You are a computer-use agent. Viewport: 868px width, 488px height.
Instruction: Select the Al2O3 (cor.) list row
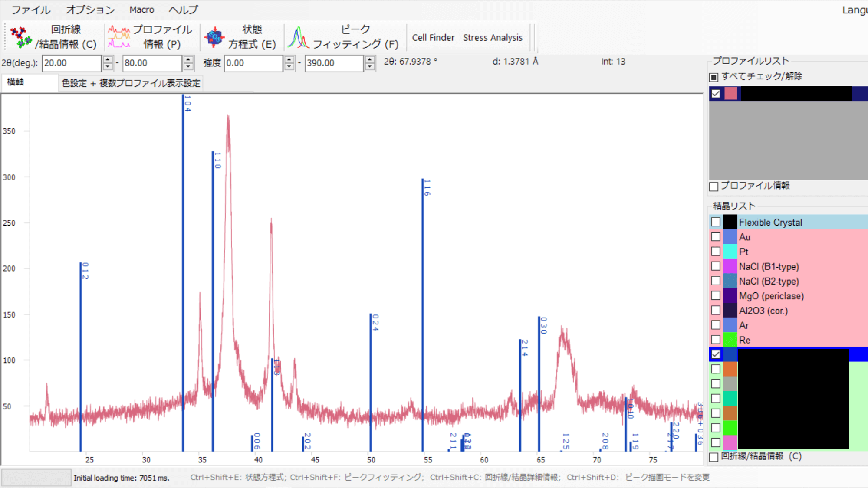click(789, 311)
